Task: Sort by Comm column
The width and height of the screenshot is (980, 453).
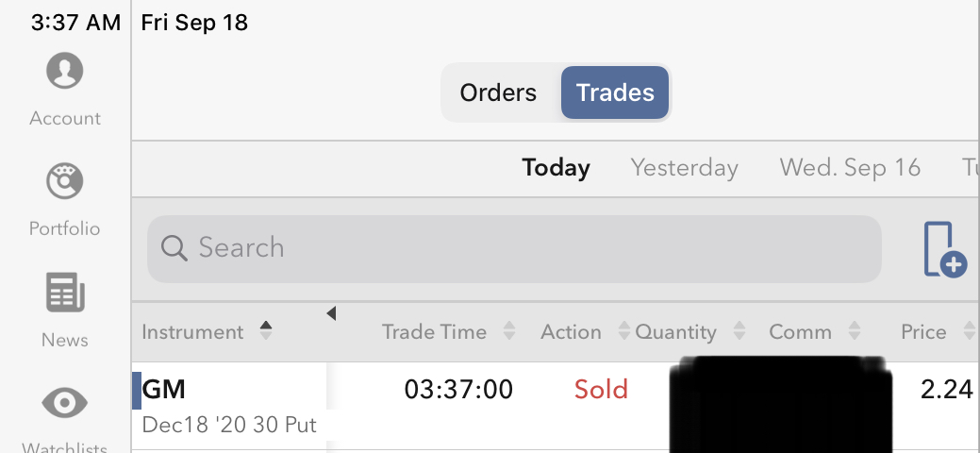Action: [x=814, y=331]
